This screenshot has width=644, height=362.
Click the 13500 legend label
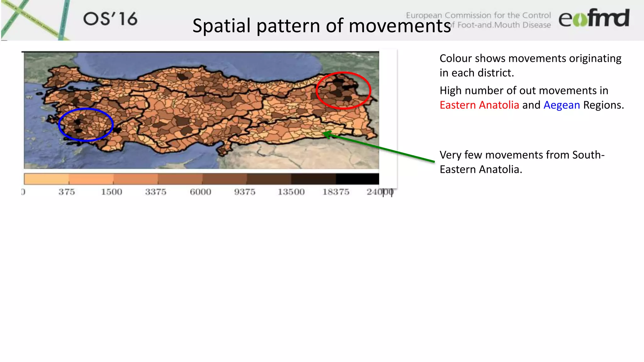pyautogui.click(x=291, y=192)
